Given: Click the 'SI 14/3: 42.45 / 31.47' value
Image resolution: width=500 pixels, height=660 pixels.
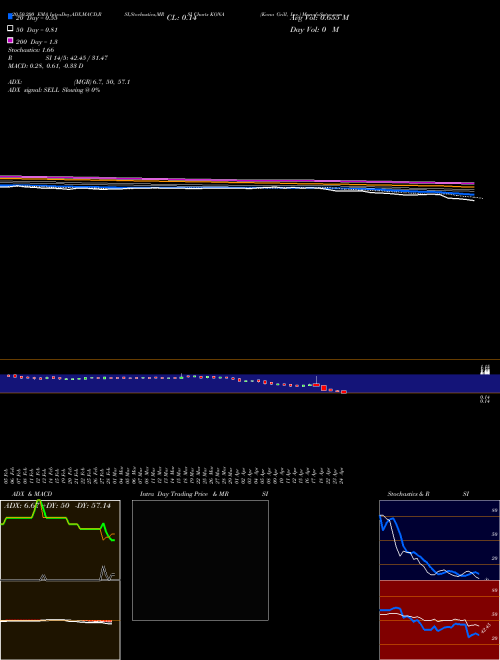Looking at the screenshot, I should click(77, 58).
